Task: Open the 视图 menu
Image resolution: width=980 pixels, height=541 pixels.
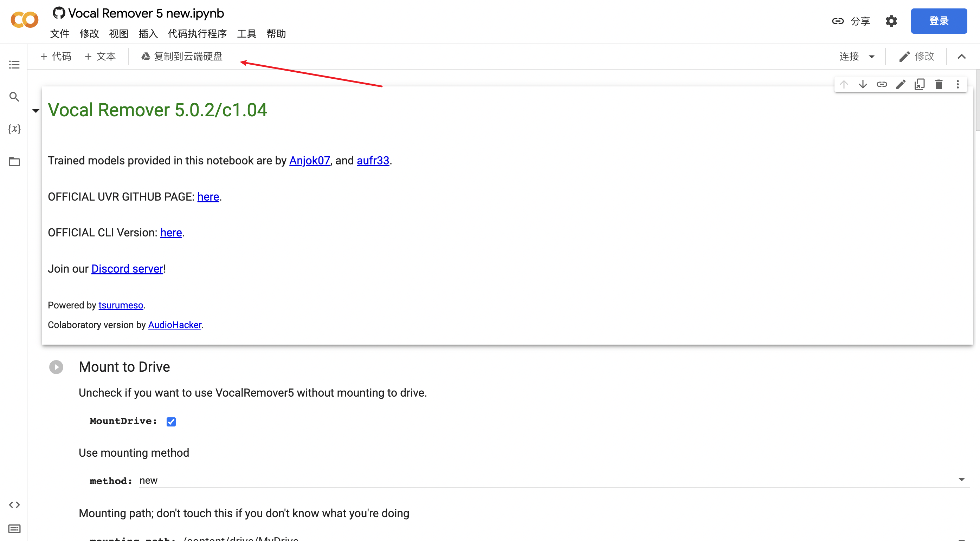Action: [118, 34]
